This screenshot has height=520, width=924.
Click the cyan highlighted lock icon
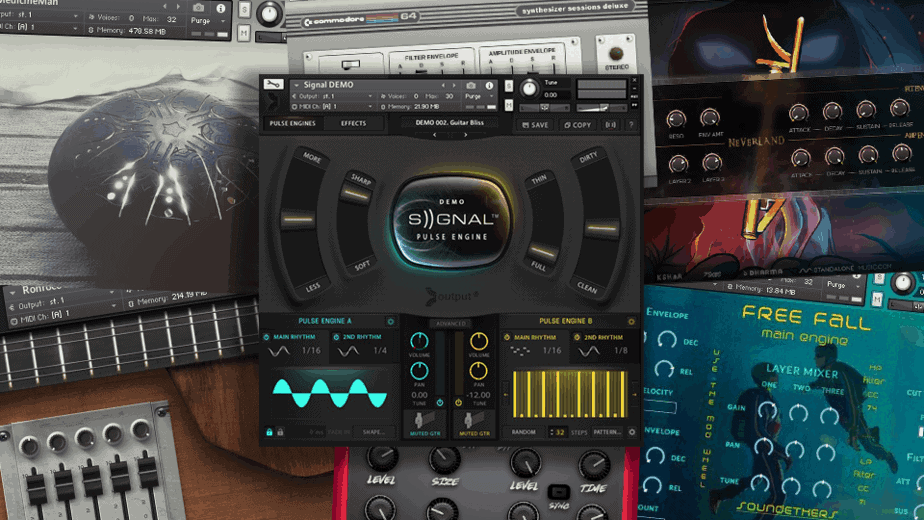click(x=269, y=432)
